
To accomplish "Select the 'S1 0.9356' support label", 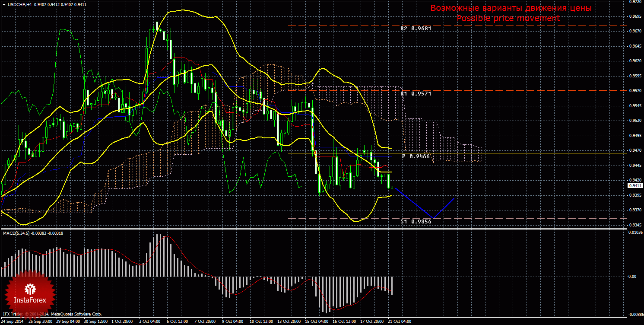I will pyautogui.click(x=416, y=221).
